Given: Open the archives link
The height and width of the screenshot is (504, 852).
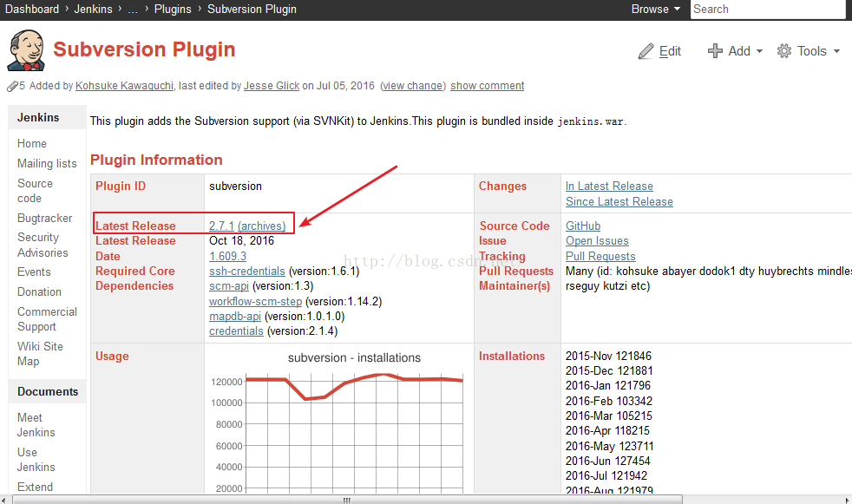Looking at the screenshot, I should coord(262,226).
